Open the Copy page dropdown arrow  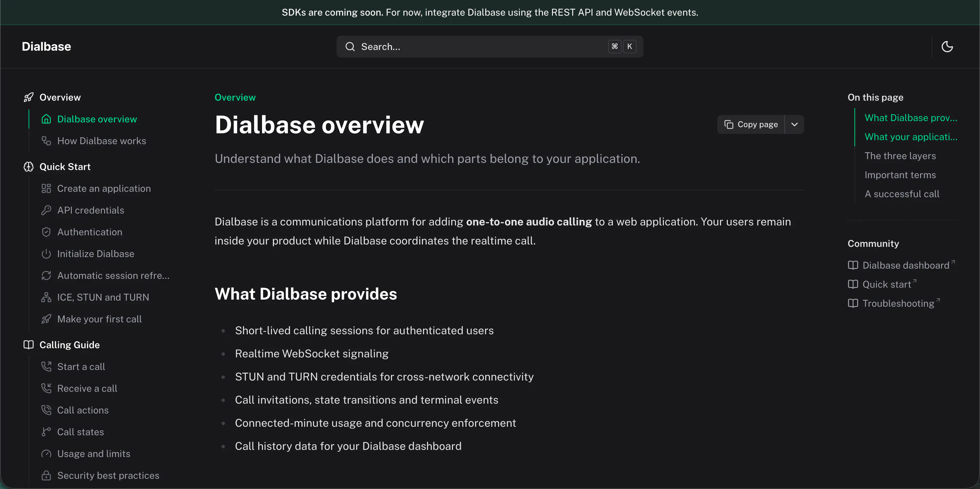[794, 124]
